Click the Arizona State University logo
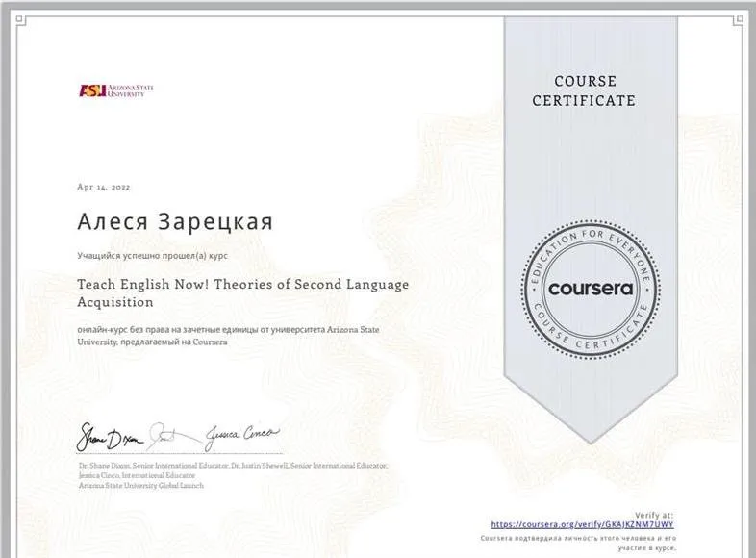 click(x=116, y=90)
